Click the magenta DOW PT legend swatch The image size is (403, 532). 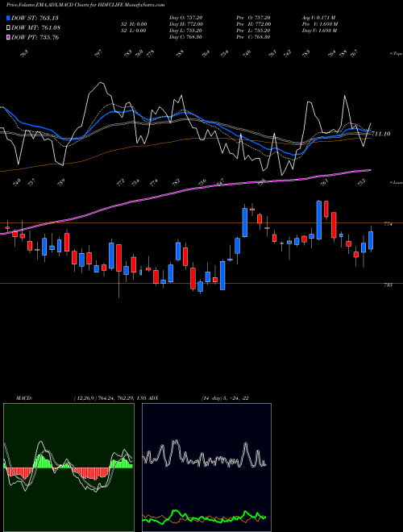point(9,37)
